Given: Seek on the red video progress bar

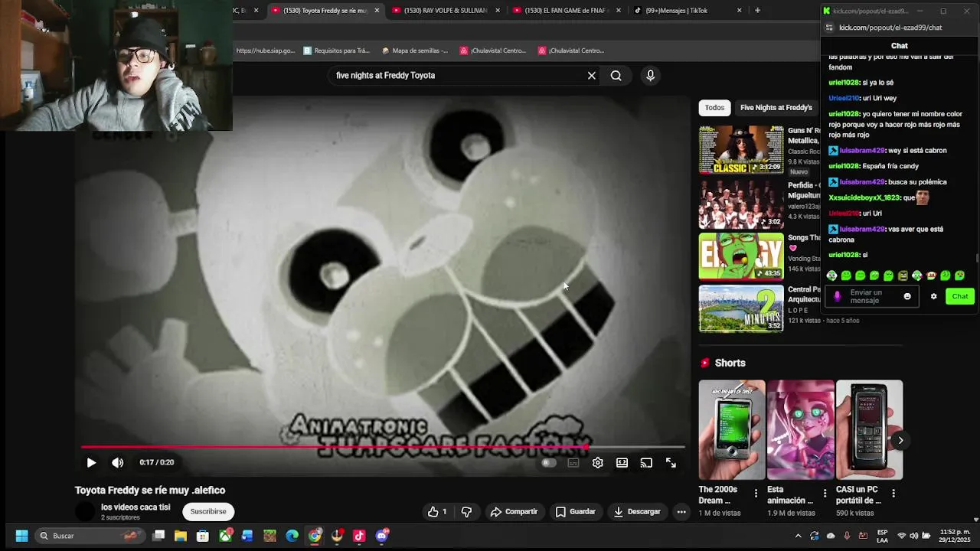Looking at the screenshot, I should click(383, 447).
